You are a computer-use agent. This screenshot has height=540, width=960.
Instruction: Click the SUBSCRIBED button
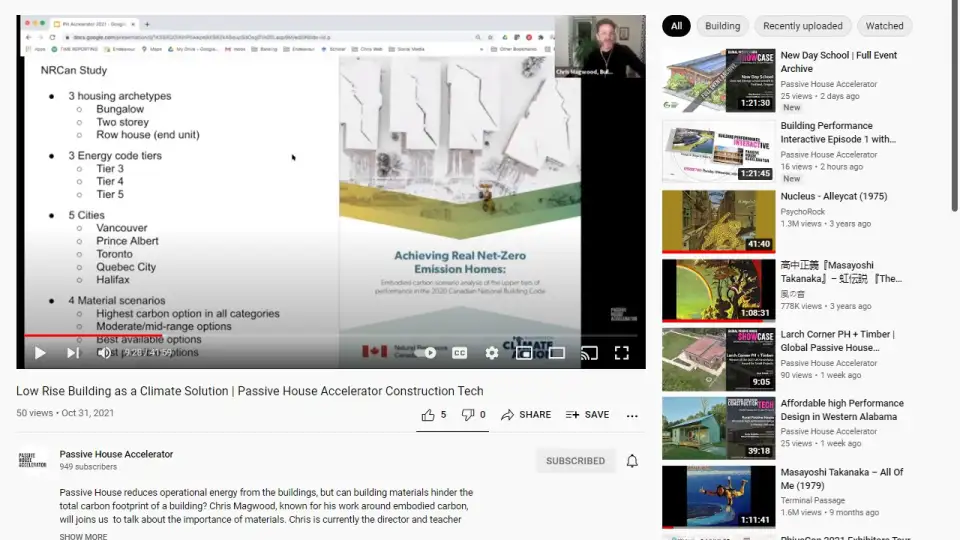coord(575,461)
